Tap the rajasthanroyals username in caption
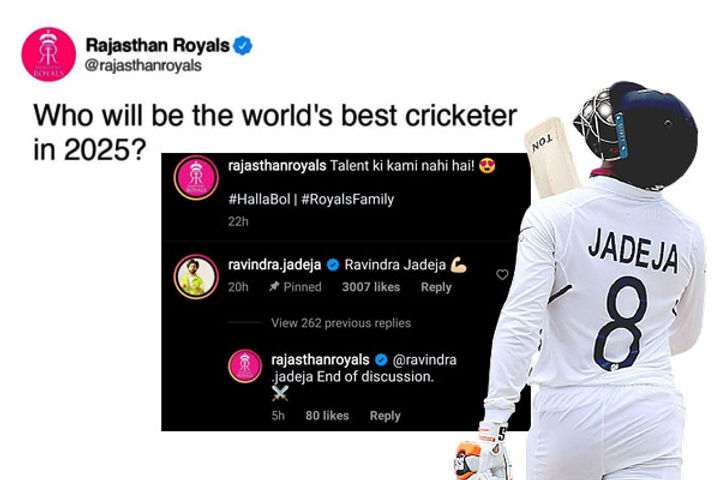This screenshot has height=480, width=720. 277,165
